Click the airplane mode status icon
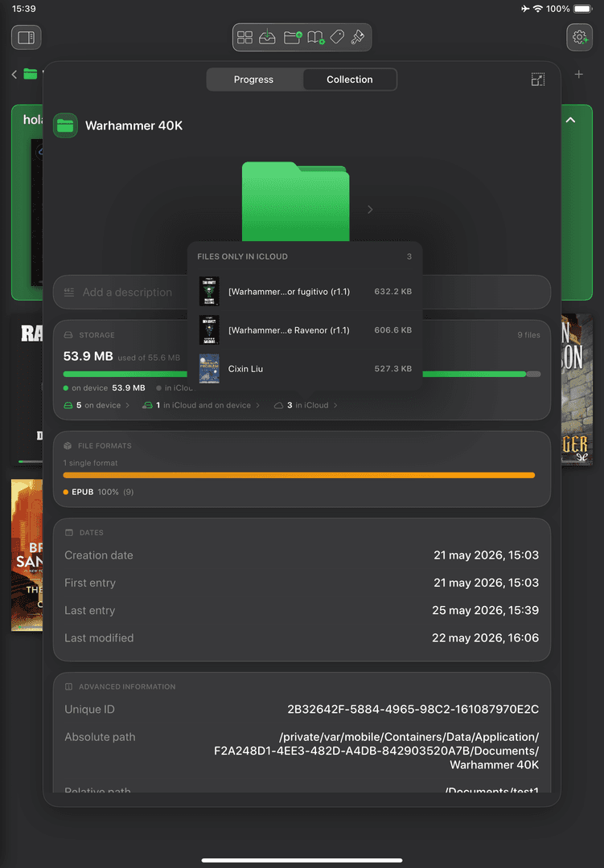 click(524, 9)
